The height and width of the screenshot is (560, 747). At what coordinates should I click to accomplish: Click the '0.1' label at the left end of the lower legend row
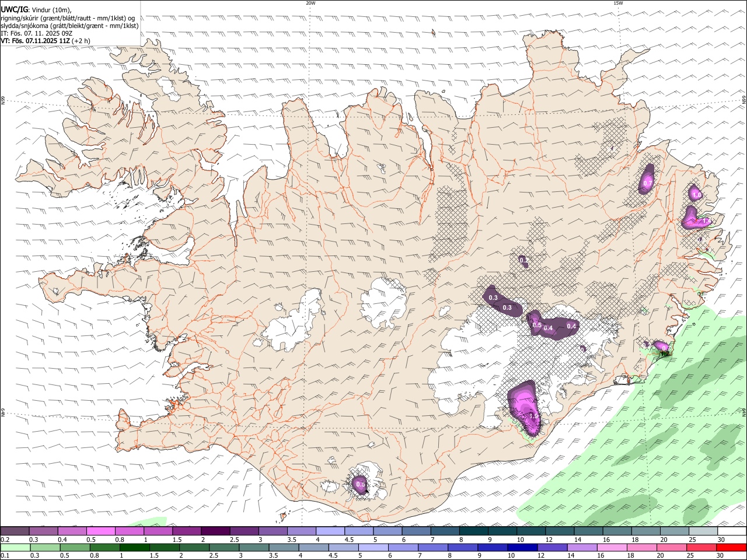[x=5, y=555]
